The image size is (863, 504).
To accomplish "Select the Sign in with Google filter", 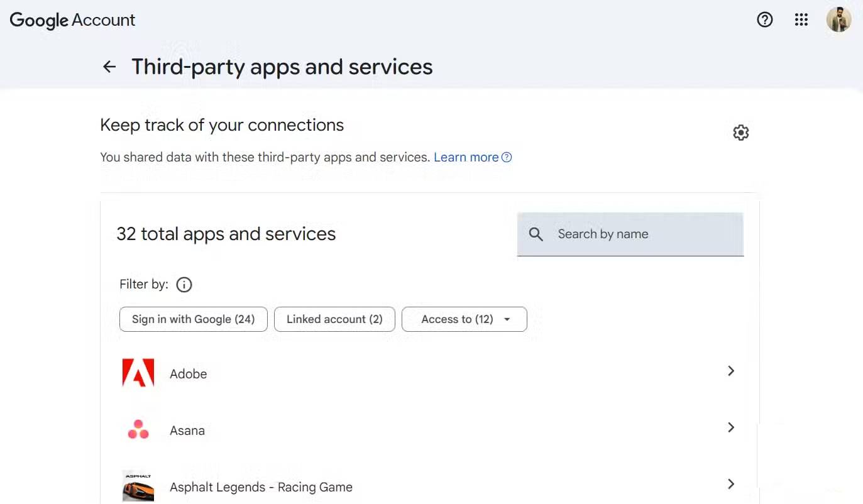I will point(193,319).
